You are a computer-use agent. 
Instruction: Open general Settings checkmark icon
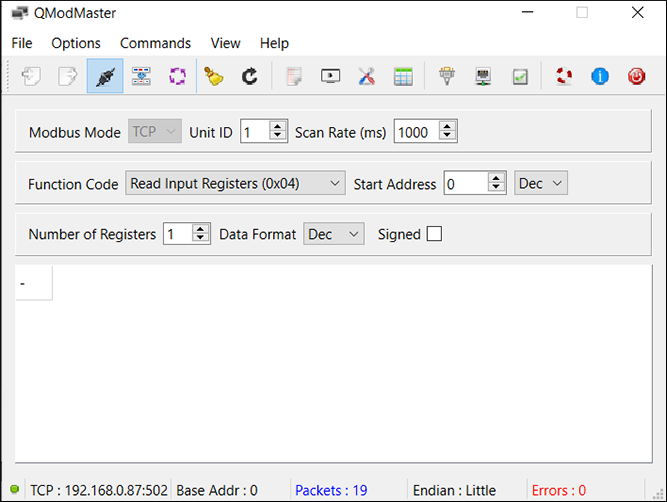coord(520,77)
